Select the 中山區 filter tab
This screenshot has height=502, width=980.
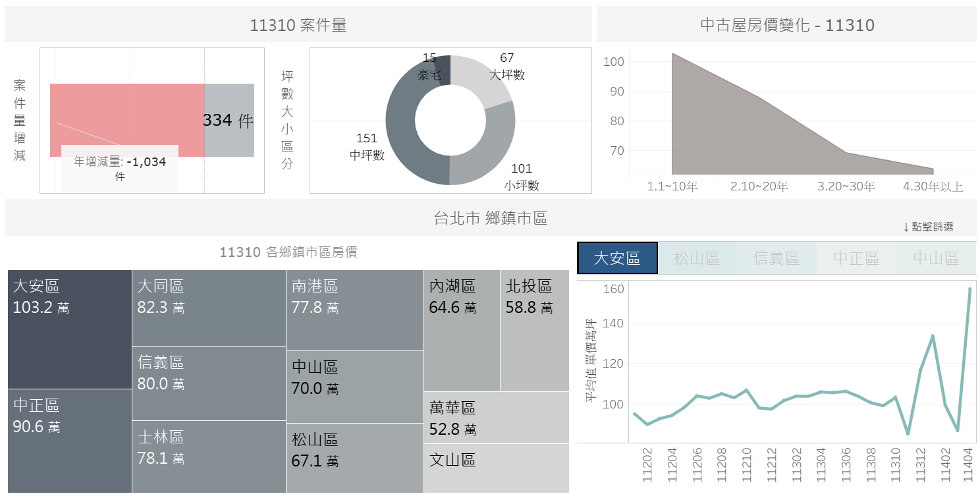click(x=936, y=258)
